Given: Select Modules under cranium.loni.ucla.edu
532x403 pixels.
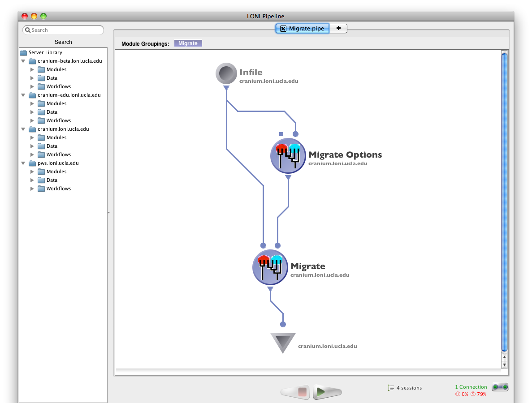Looking at the screenshot, I should pyautogui.click(x=56, y=137).
